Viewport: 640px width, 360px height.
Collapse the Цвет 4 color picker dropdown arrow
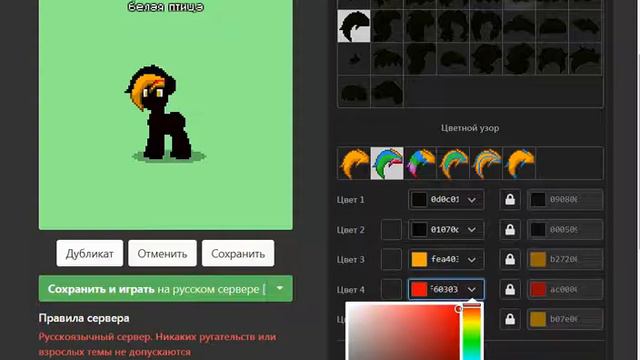pos(471,289)
